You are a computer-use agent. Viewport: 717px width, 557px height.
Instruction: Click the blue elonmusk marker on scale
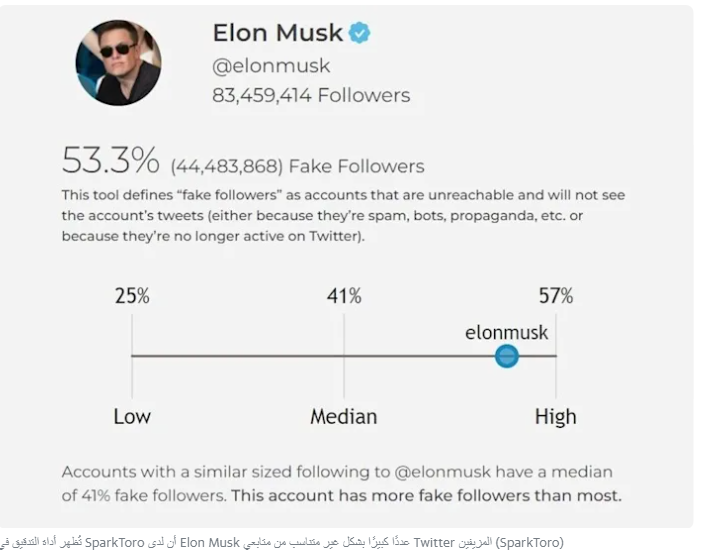point(507,355)
